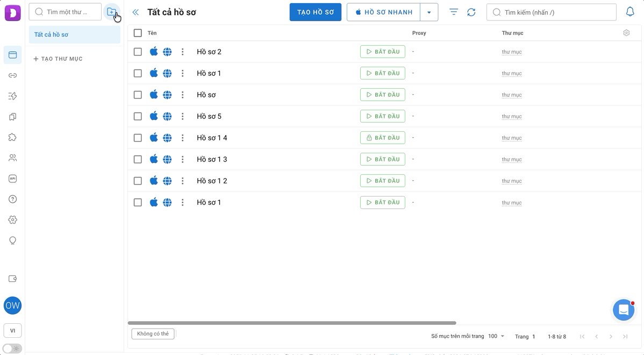
Task: Refresh the profile list
Action: tap(471, 12)
